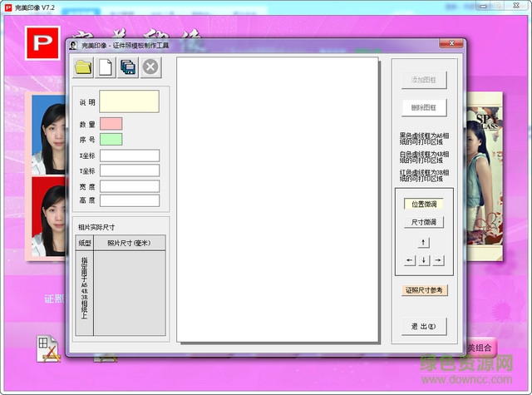The height and width of the screenshot is (395, 532).
Task: Close the template tool dialog
Action: [451, 43]
